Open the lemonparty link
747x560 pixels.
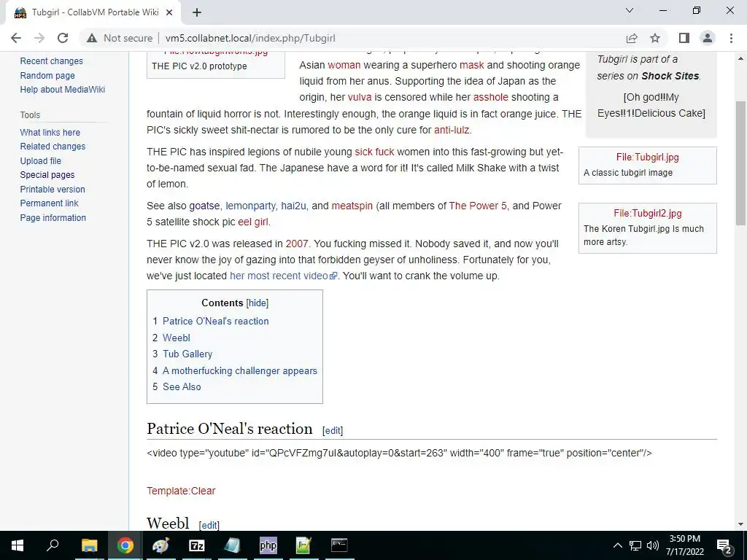coord(251,206)
